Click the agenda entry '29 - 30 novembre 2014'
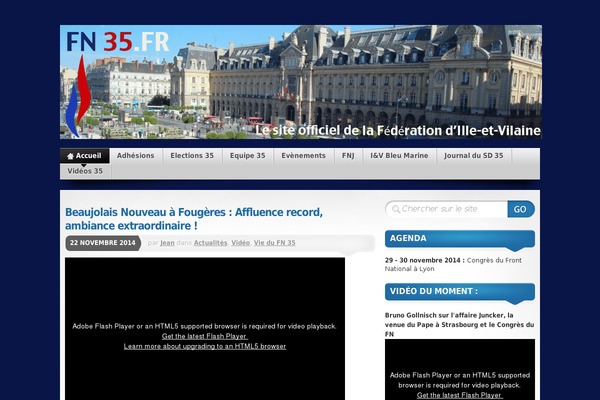This screenshot has height=400, width=600. pos(453,264)
